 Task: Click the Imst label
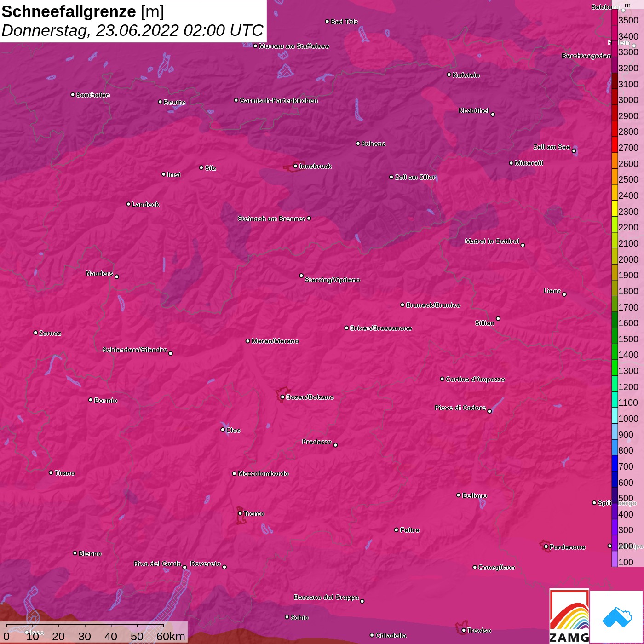click(x=174, y=174)
